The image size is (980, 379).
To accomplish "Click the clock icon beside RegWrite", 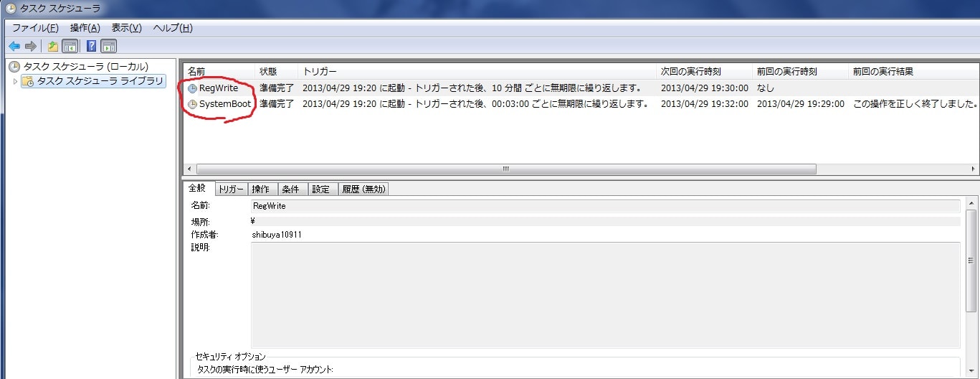I will (x=192, y=88).
